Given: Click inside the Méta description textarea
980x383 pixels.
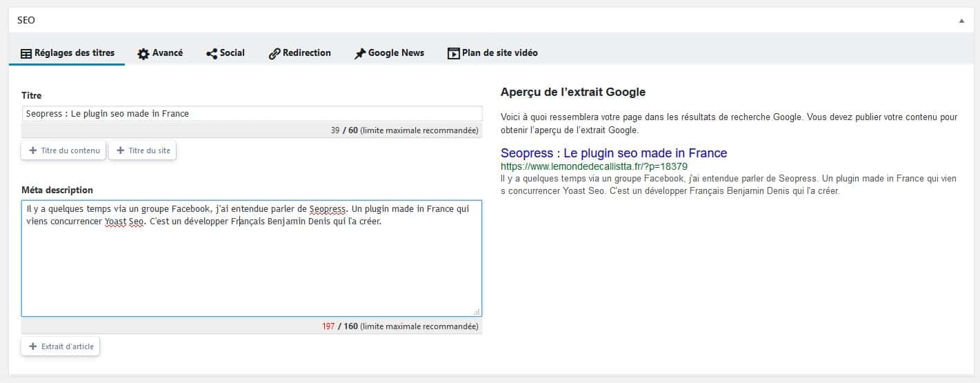Looking at the screenshot, I should click(x=252, y=258).
